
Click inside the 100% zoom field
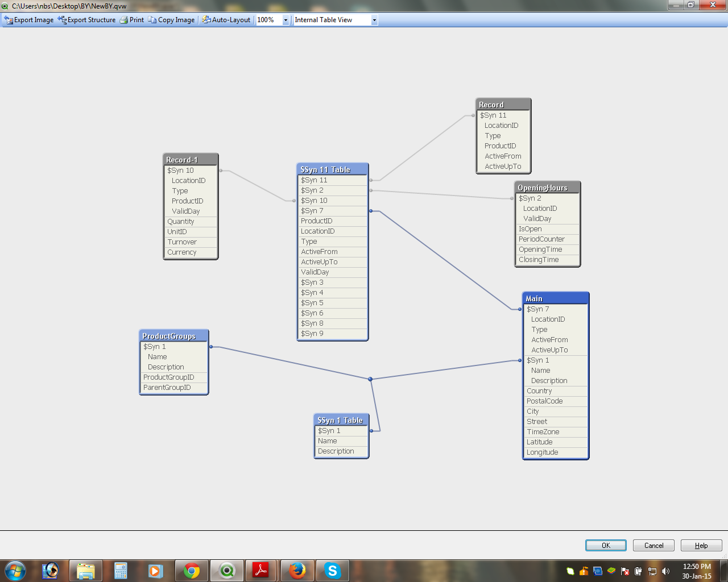[x=268, y=20]
